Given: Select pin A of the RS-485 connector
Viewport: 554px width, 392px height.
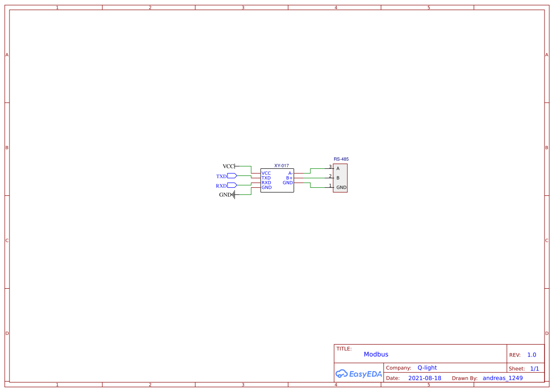Looking at the screenshot, I should (x=337, y=168).
